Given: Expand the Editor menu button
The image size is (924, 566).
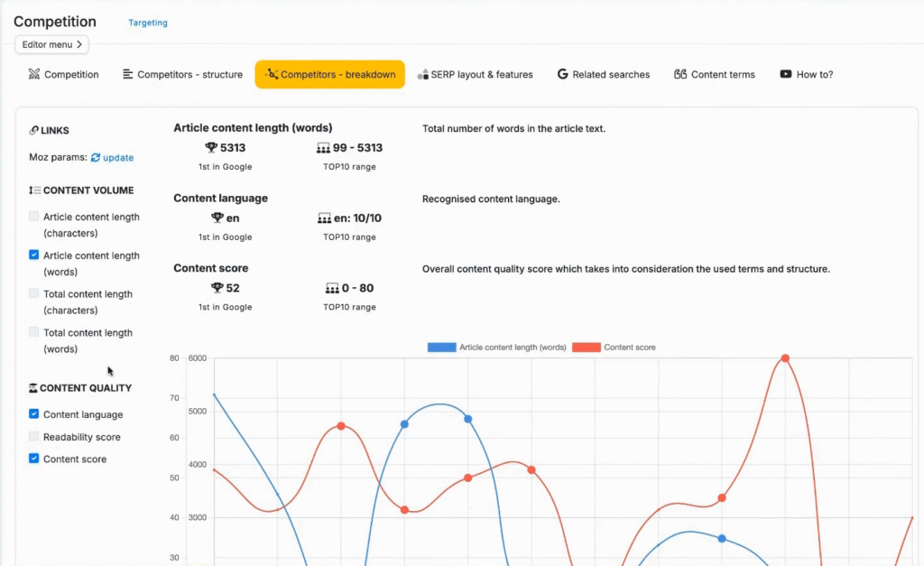Looking at the screenshot, I should 51,44.
